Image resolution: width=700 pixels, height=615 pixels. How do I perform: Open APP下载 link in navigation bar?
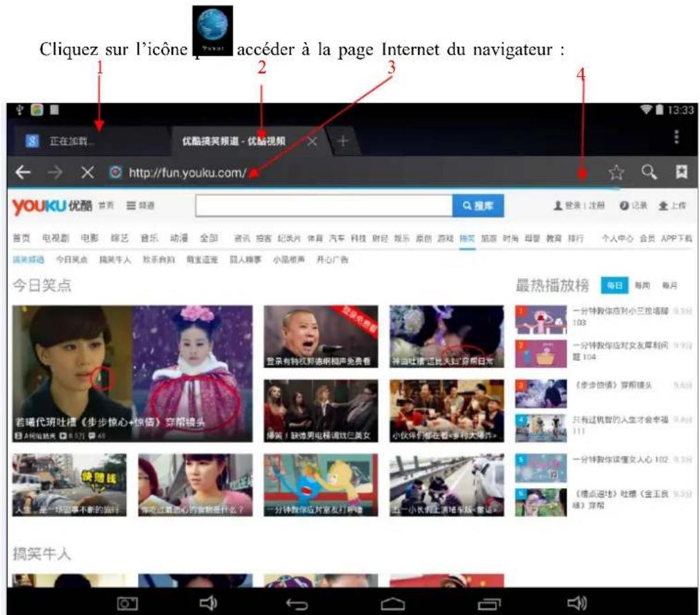coord(676,239)
